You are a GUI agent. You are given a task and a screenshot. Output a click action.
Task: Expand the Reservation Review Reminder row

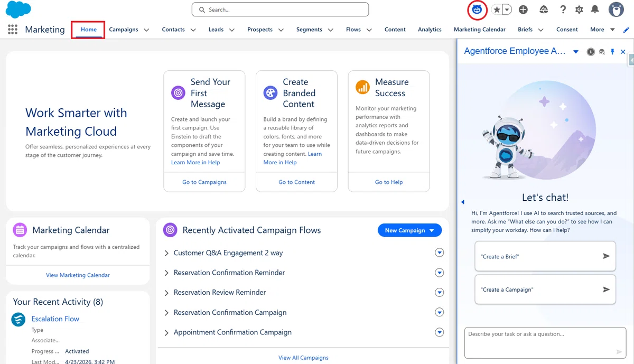point(166,293)
